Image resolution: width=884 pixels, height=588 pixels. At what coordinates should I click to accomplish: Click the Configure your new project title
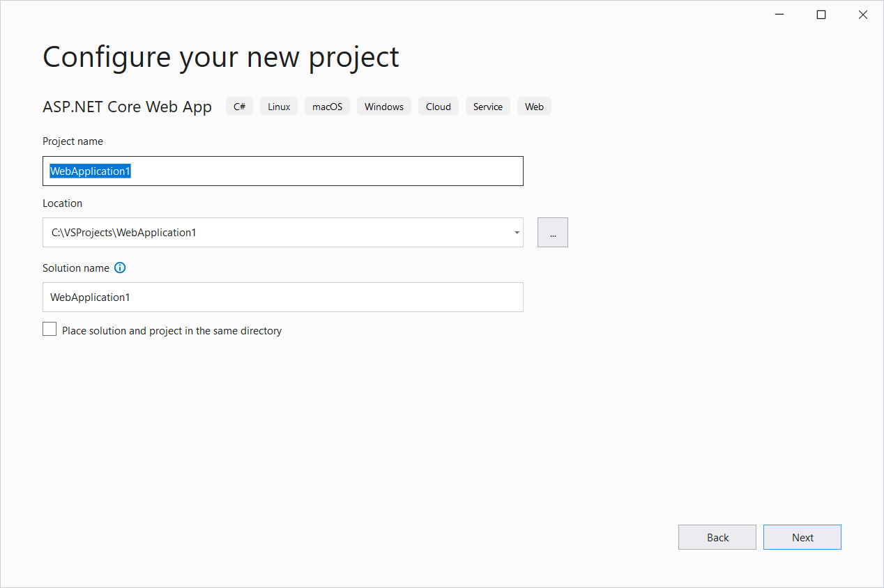(221, 57)
